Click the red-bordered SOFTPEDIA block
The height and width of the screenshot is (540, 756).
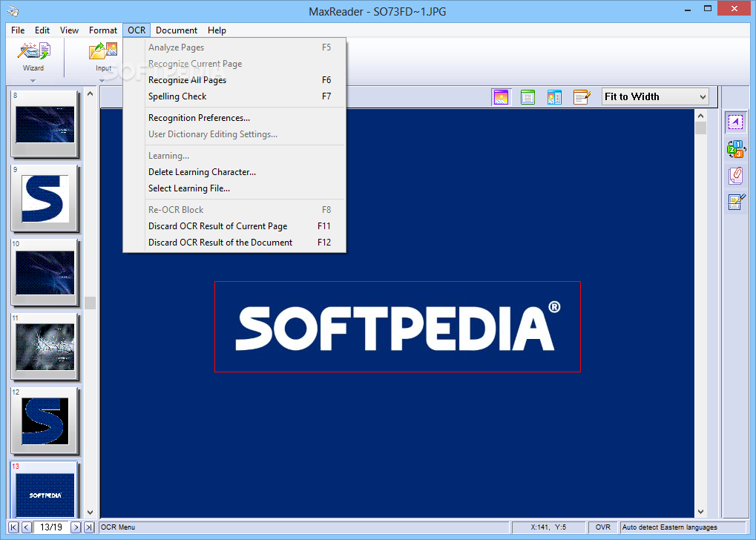click(x=398, y=327)
